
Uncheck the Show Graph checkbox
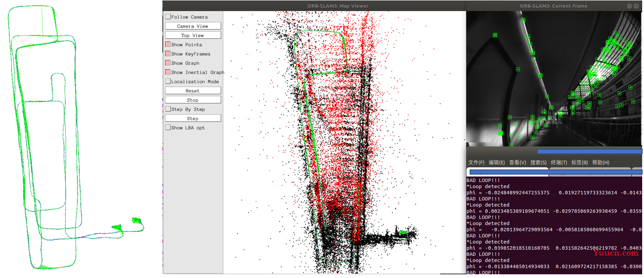coord(168,63)
